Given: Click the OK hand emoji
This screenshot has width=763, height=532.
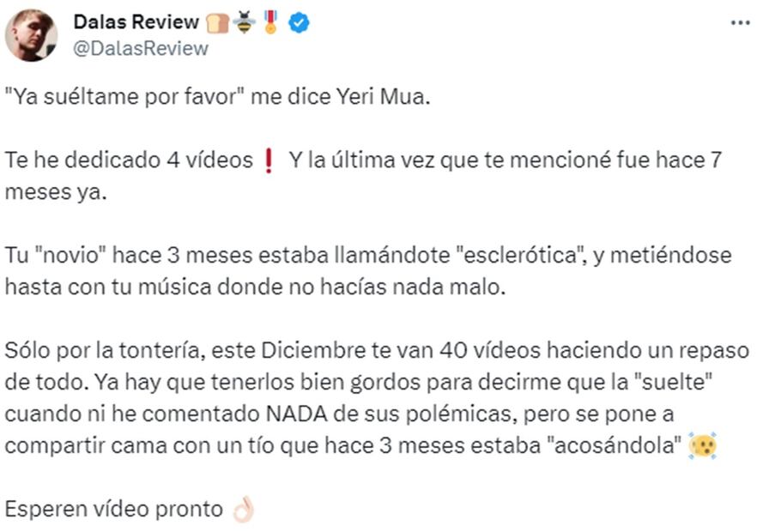Looking at the screenshot, I should pos(243,509).
